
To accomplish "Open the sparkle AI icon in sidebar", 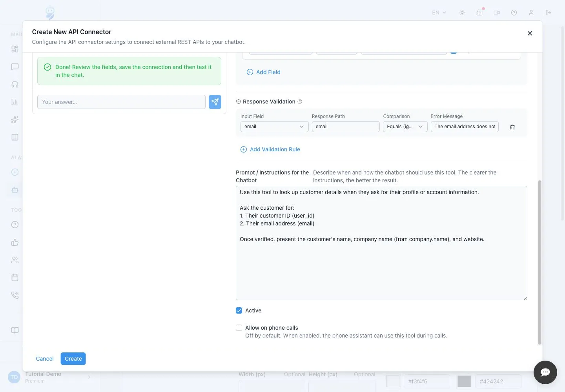I will [15, 120].
